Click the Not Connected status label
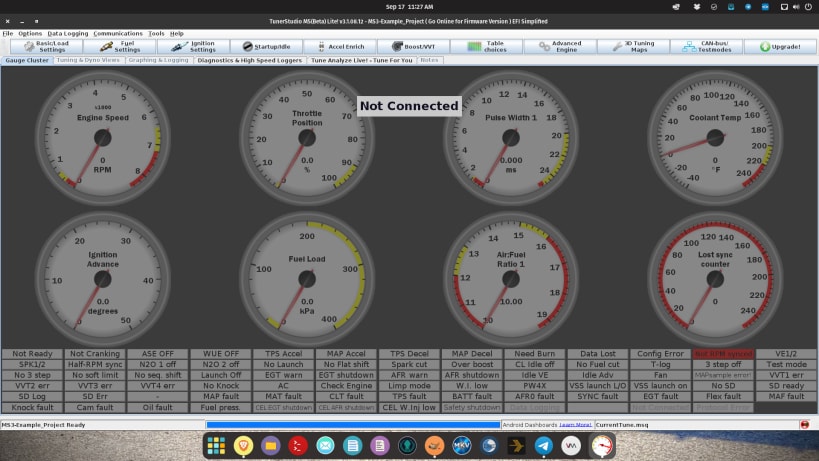 pos(409,106)
